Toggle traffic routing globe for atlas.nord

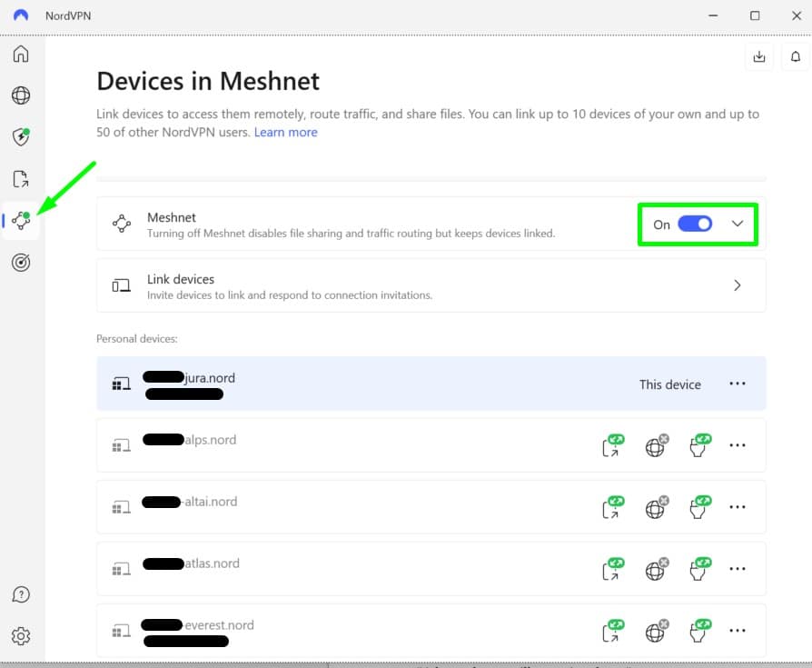point(657,569)
